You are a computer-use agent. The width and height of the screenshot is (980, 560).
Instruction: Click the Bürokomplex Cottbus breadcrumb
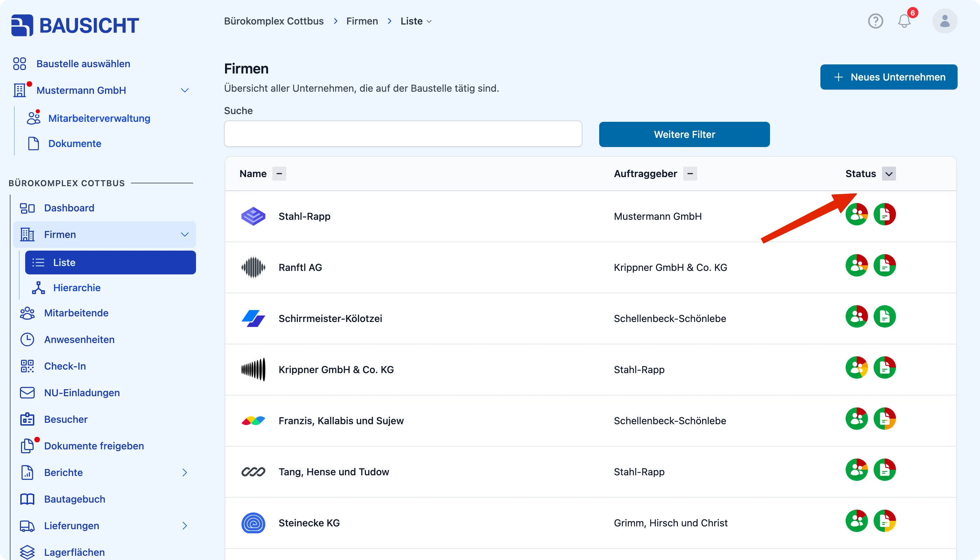click(274, 21)
